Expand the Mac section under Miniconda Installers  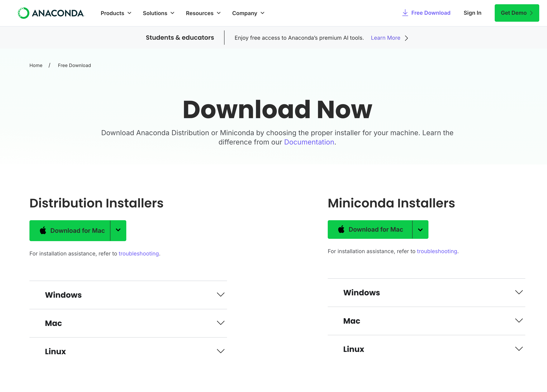point(426,321)
